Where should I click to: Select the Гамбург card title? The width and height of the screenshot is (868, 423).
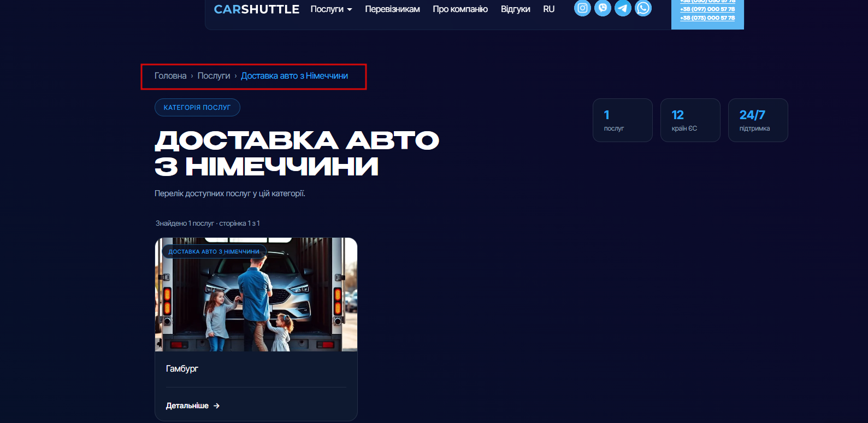click(x=182, y=369)
